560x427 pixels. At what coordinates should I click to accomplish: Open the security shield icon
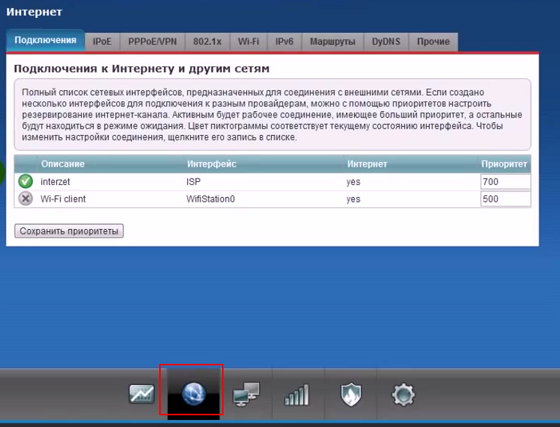click(351, 395)
